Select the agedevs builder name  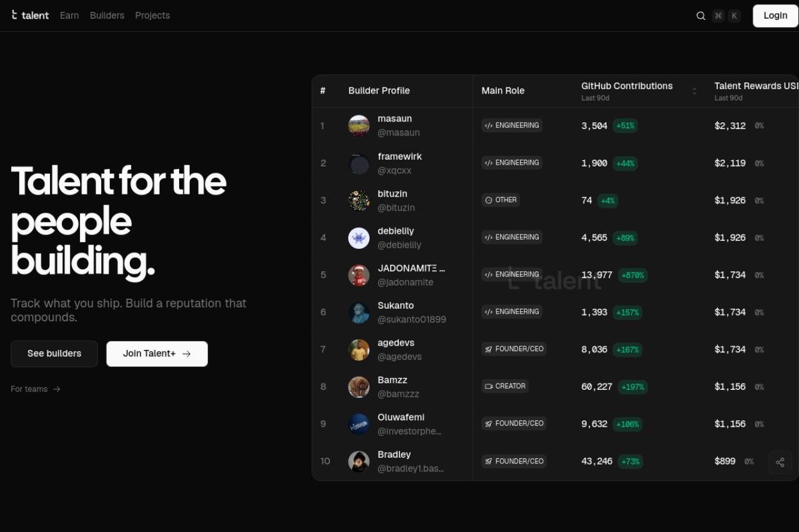click(x=396, y=342)
